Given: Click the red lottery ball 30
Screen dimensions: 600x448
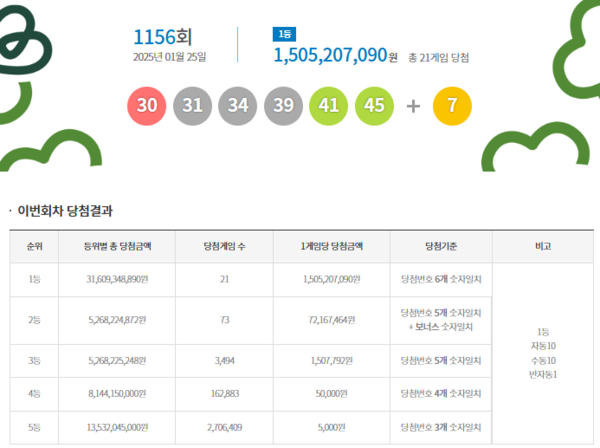Looking at the screenshot, I should click(147, 106).
